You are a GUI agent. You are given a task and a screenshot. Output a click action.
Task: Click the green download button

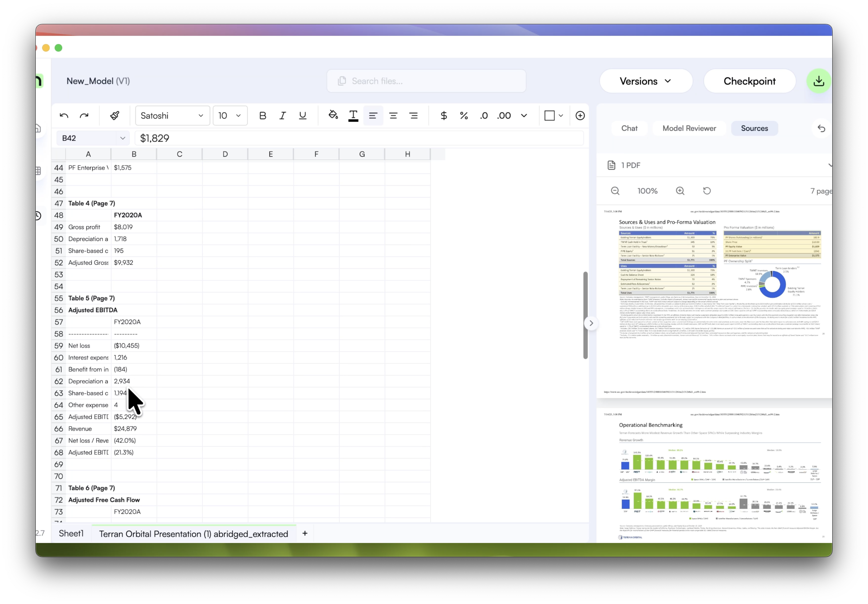pos(819,81)
